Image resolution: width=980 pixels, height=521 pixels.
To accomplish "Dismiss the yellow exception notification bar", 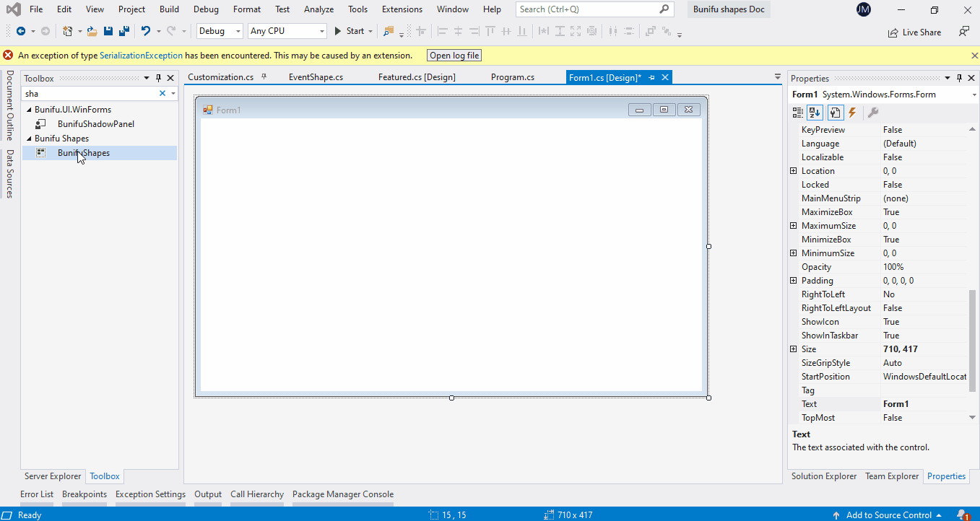I will click(974, 56).
